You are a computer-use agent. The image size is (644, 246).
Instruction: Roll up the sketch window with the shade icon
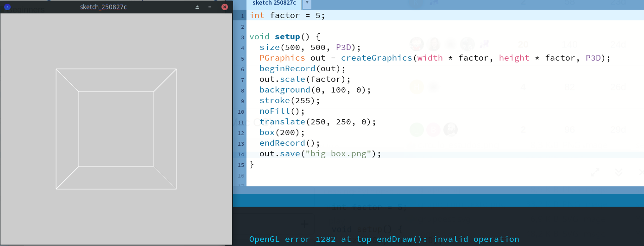197,7
